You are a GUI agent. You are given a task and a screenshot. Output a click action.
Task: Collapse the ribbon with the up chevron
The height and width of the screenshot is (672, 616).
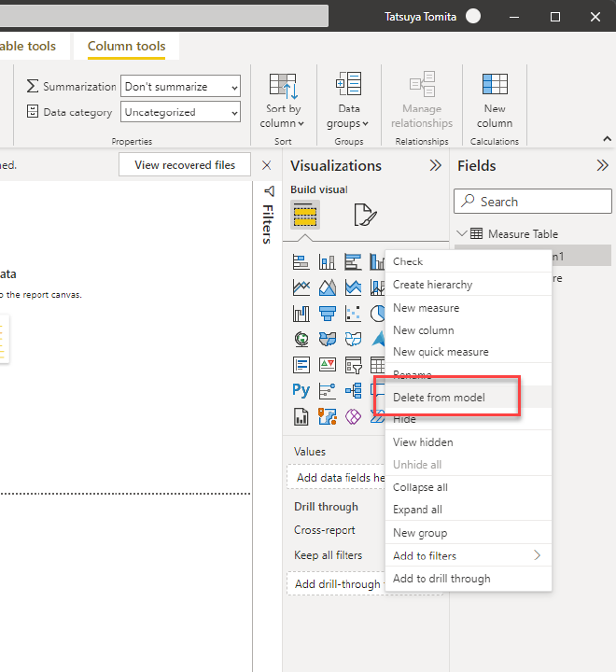point(607,138)
